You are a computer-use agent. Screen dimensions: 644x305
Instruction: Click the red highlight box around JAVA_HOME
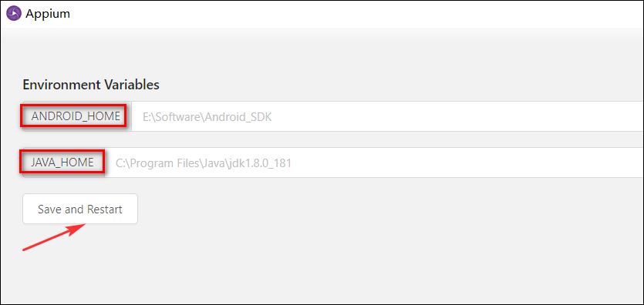[x=62, y=162]
